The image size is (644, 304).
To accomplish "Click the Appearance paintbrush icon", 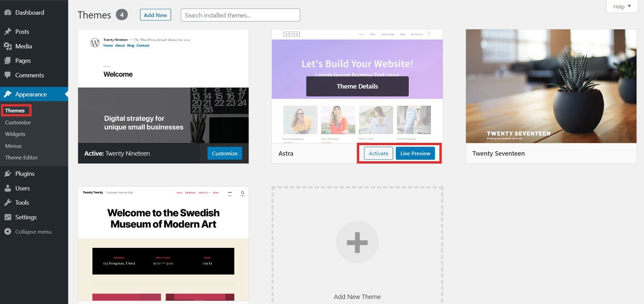I will pyautogui.click(x=8, y=94).
